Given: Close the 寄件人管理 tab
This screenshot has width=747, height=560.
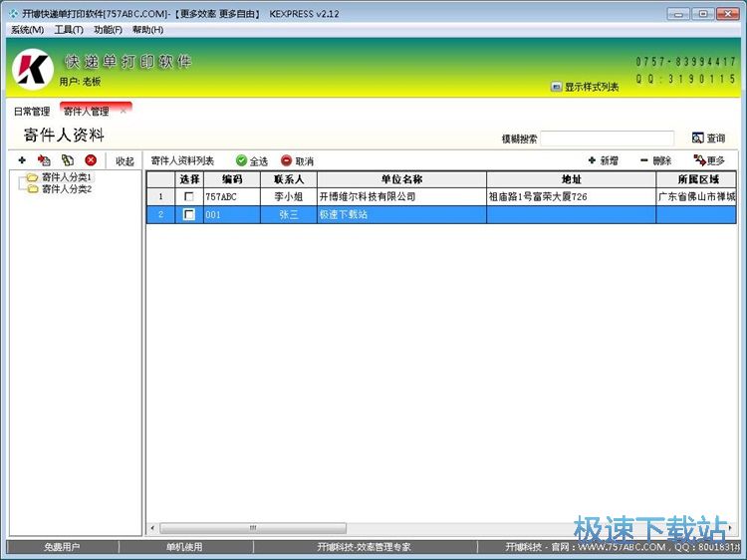Looking at the screenshot, I should pyautogui.click(x=124, y=111).
